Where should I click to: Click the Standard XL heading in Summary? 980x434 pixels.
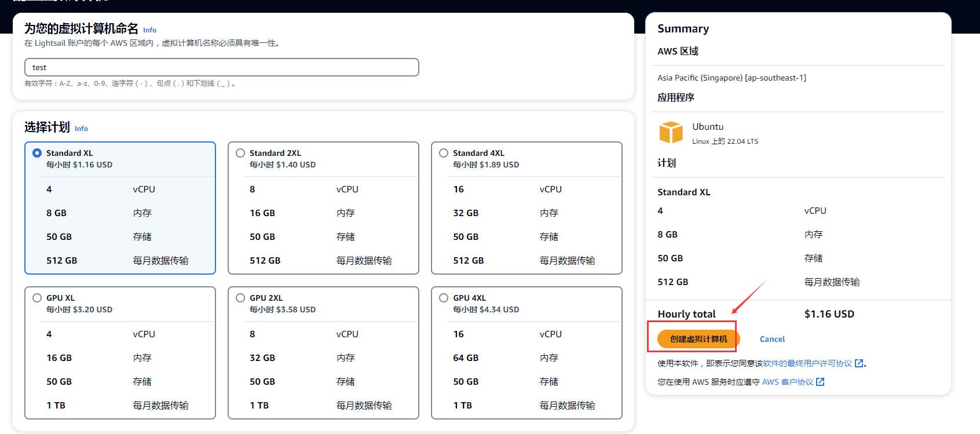pyautogui.click(x=684, y=192)
